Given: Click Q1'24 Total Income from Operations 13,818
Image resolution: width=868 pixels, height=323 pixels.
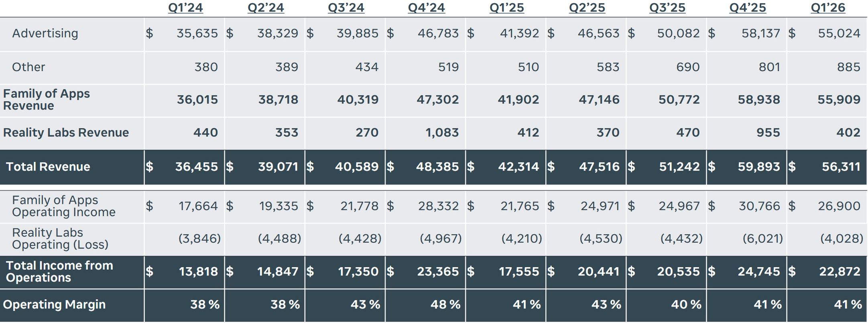Looking at the screenshot, I should click(x=198, y=272).
